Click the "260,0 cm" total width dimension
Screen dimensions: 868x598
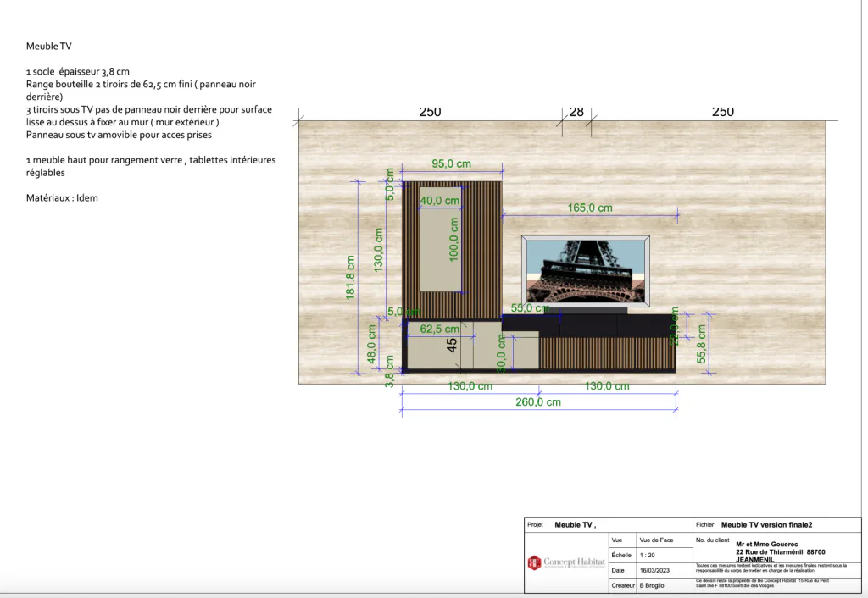[x=538, y=402]
